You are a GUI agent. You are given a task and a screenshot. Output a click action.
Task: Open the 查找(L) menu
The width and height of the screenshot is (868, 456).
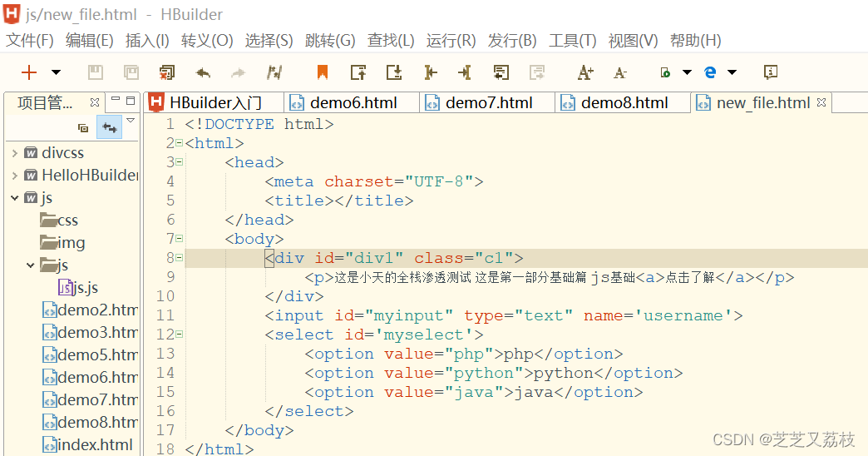click(x=391, y=41)
